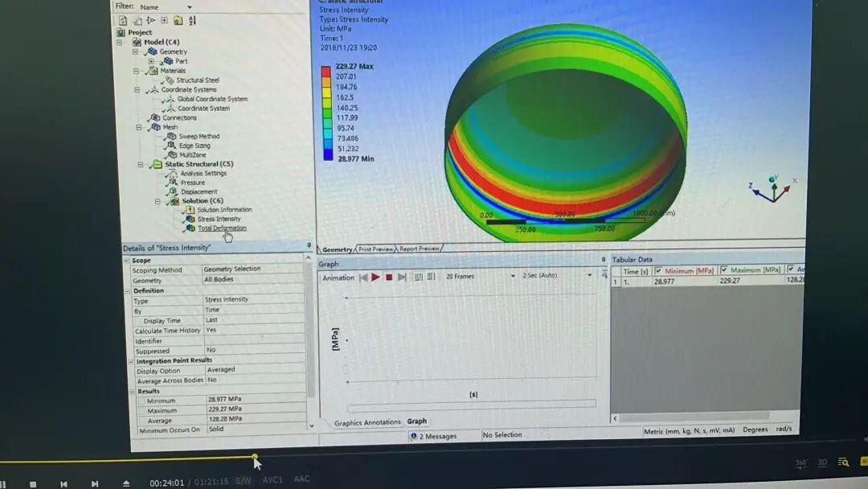Toggle 360 degree video mode in player

[x=800, y=462]
